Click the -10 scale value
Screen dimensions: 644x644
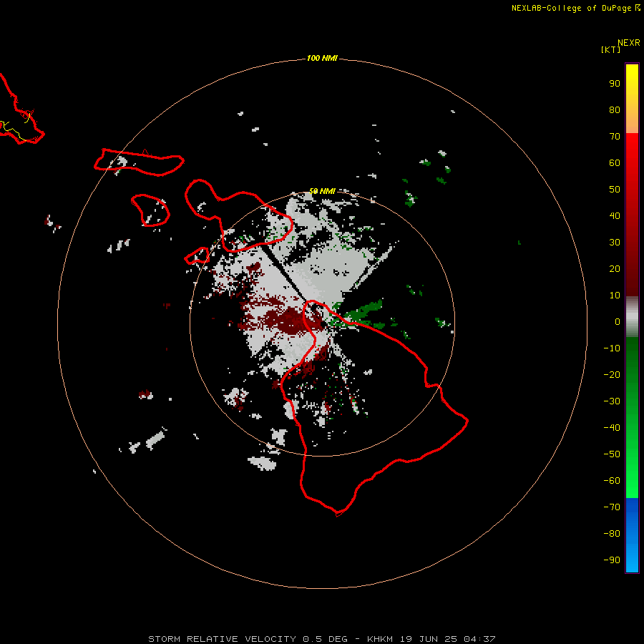tap(612, 348)
